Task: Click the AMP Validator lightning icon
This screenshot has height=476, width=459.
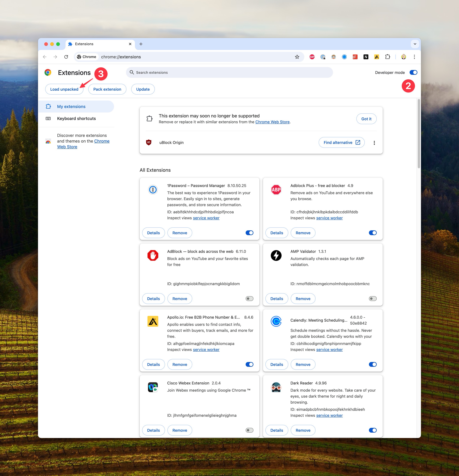Action: (276, 256)
